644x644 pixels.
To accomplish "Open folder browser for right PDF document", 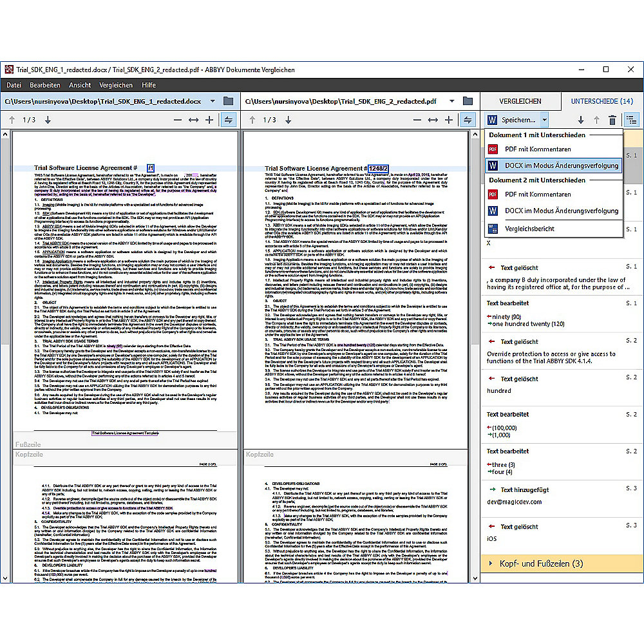I will [467, 101].
